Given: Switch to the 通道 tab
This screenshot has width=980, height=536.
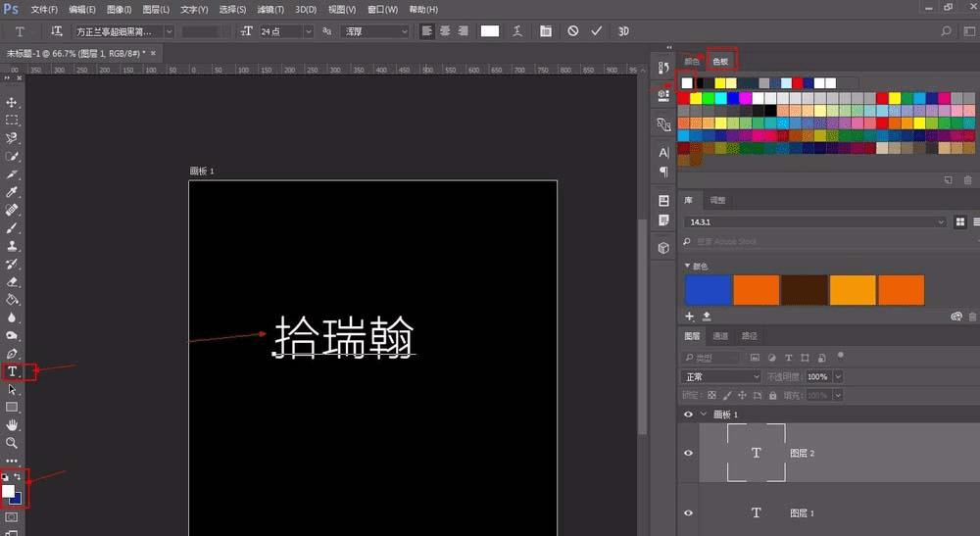Looking at the screenshot, I should [720, 335].
